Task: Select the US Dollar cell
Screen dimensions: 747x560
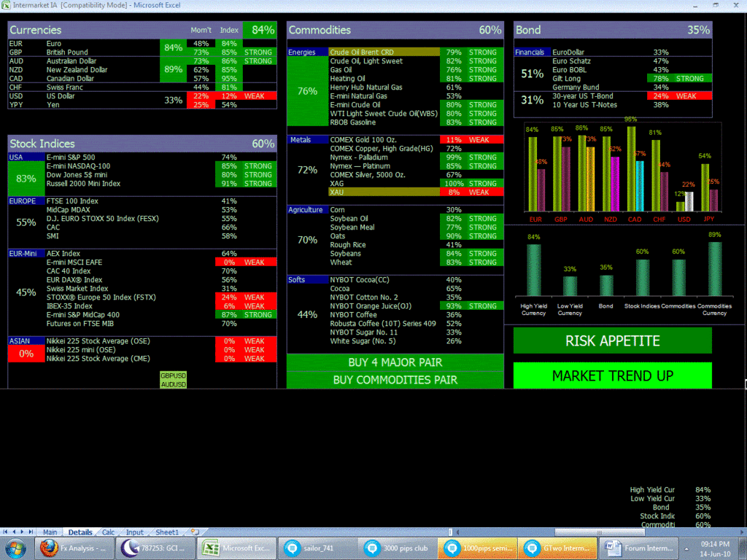Action: [61, 96]
